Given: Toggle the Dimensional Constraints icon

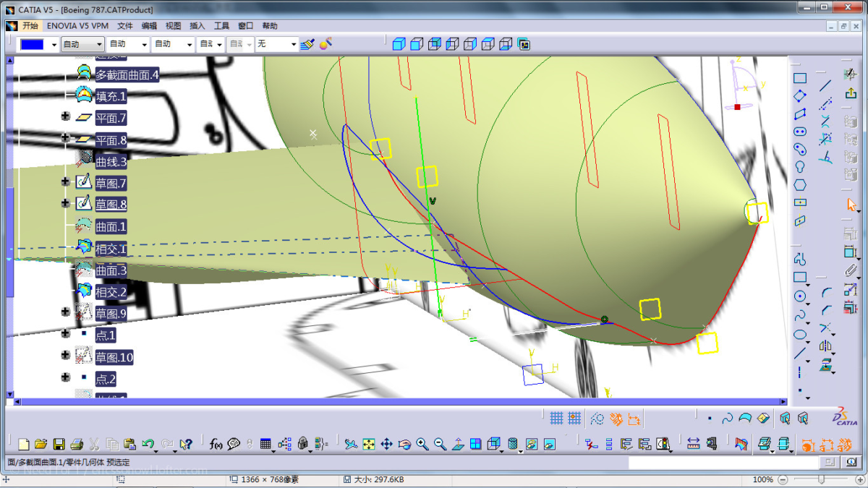Looking at the screenshot, I should 634,418.
